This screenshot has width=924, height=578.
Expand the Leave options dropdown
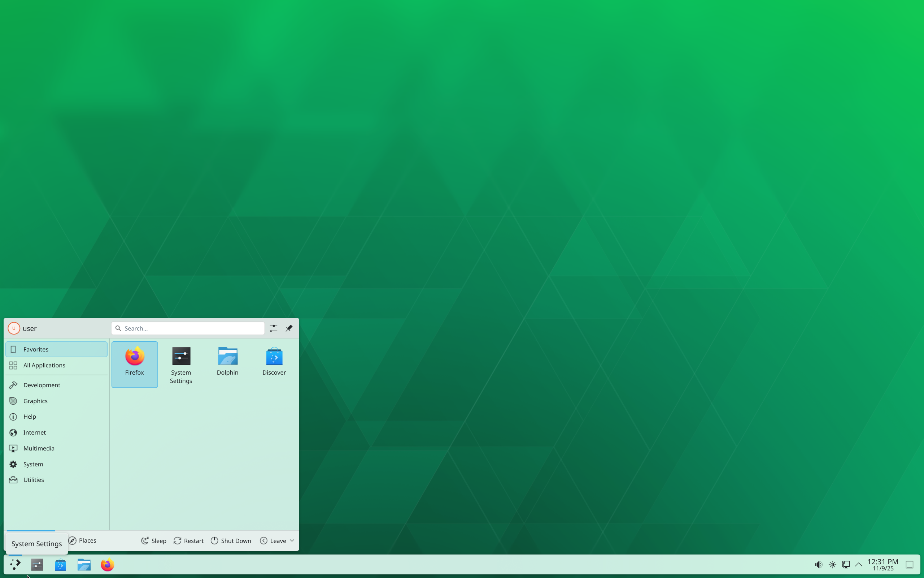277,540
